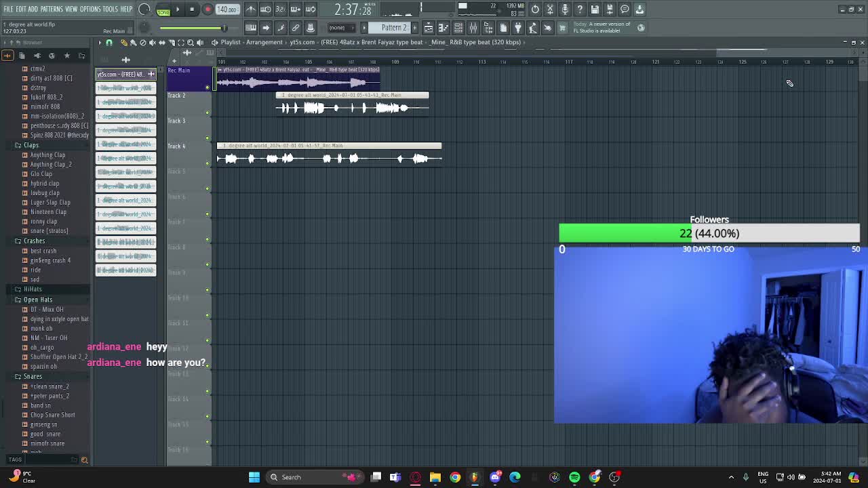This screenshot has height=488, width=868.
Task: Open the PATTERNS menu
Action: coord(52,9)
